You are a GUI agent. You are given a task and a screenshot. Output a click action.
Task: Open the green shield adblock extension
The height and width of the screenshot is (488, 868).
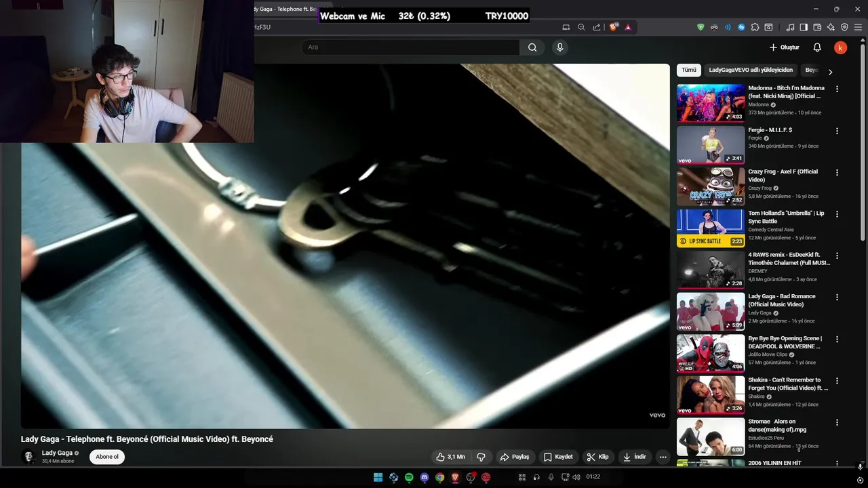701,27
